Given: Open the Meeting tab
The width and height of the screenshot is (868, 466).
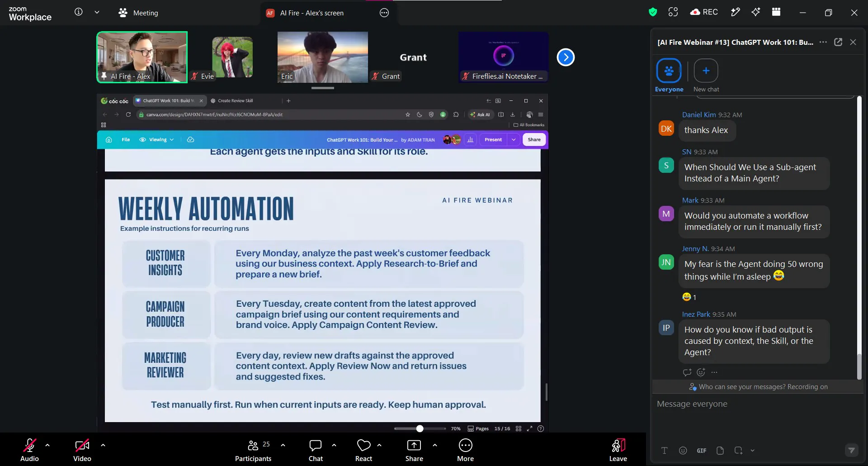Looking at the screenshot, I should click(138, 13).
